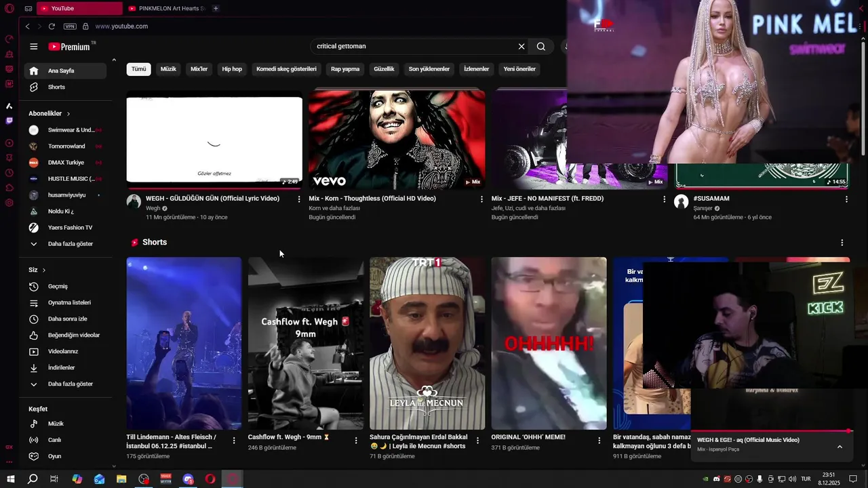Image resolution: width=868 pixels, height=488 pixels.
Task: Click the padlock site info icon
Action: (x=85, y=26)
